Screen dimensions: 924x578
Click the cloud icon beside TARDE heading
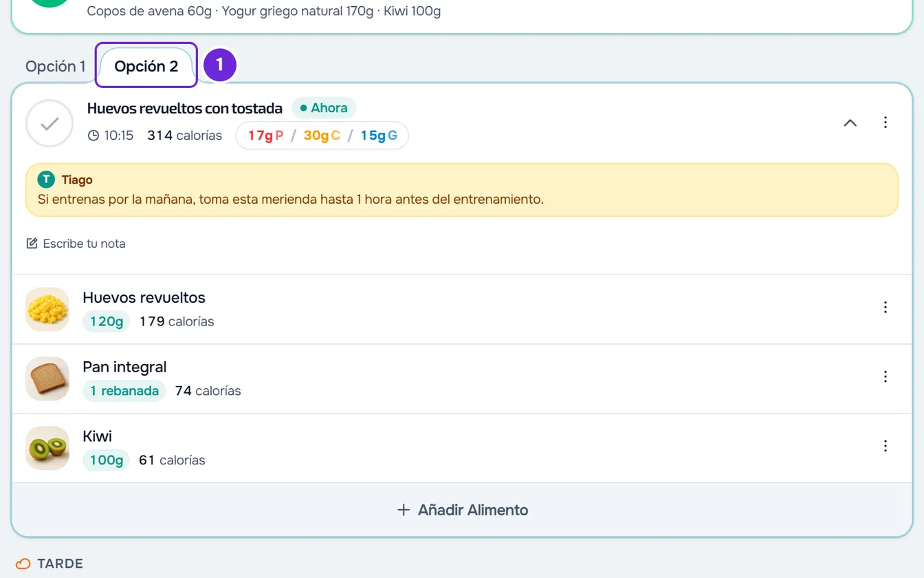coord(23,564)
